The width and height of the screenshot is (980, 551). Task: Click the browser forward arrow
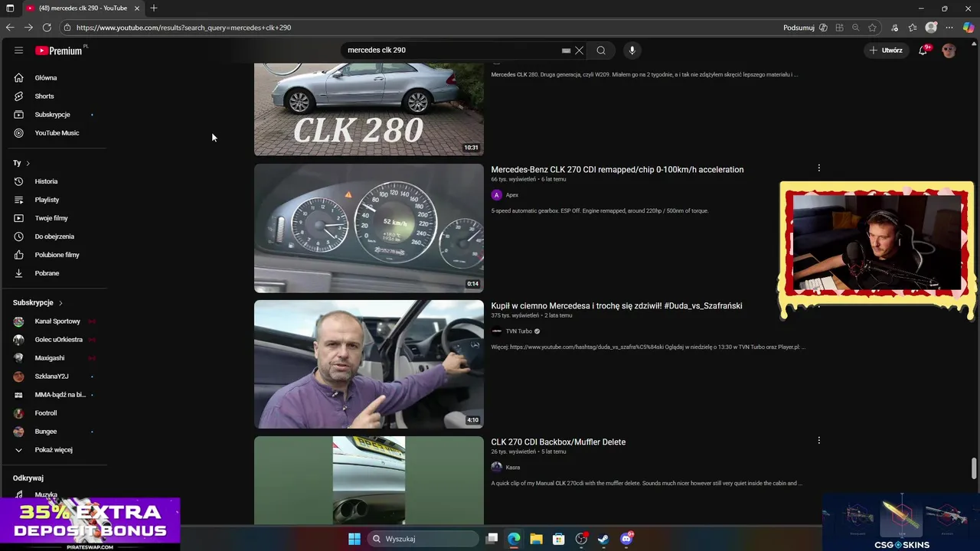[28, 28]
